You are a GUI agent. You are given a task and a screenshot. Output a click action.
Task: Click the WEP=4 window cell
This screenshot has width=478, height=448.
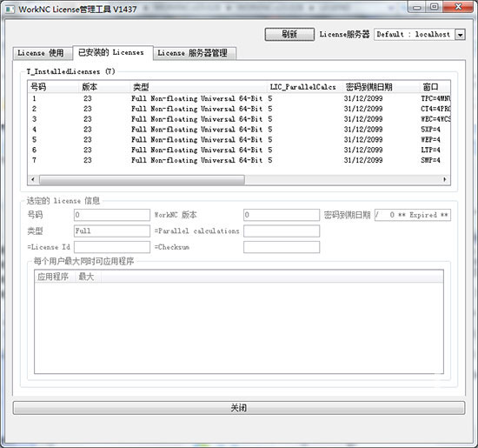click(430, 140)
